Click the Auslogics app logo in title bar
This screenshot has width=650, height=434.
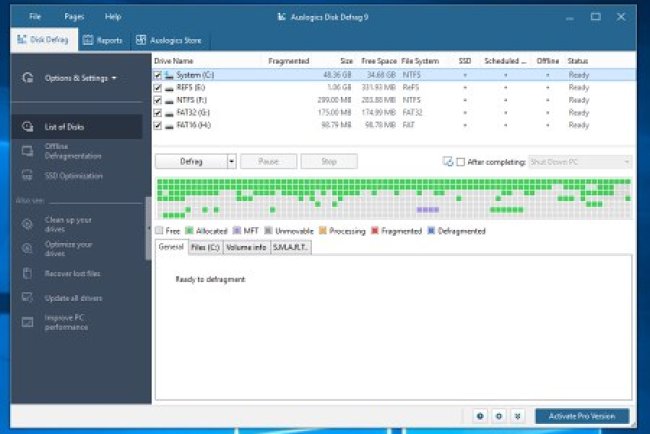[x=281, y=17]
